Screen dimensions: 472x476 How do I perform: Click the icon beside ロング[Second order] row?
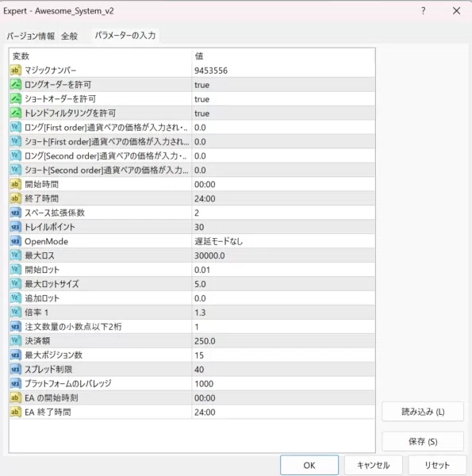tap(16, 155)
